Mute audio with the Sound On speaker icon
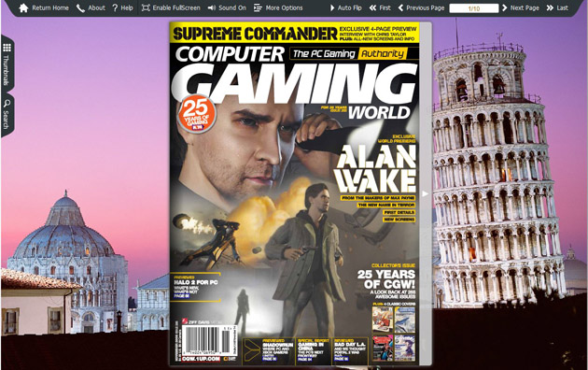588x370 pixels. (x=212, y=7)
